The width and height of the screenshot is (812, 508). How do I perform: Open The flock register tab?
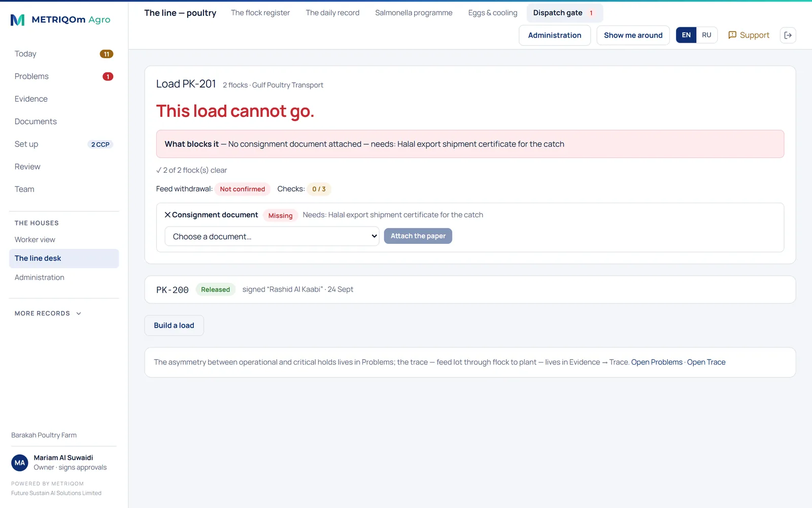(x=260, y=13)
